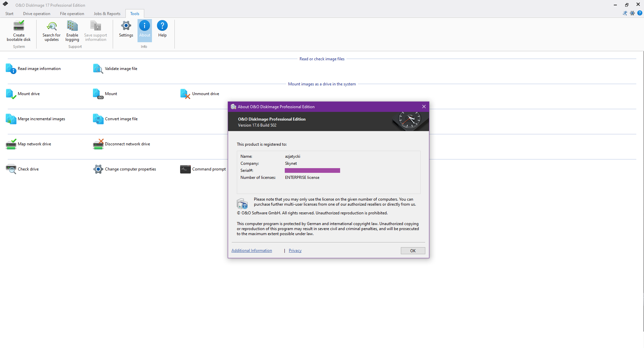This screenshot has width=644, height=348.
Task: Select the Tools tab
Action: (x=135, y=14)
